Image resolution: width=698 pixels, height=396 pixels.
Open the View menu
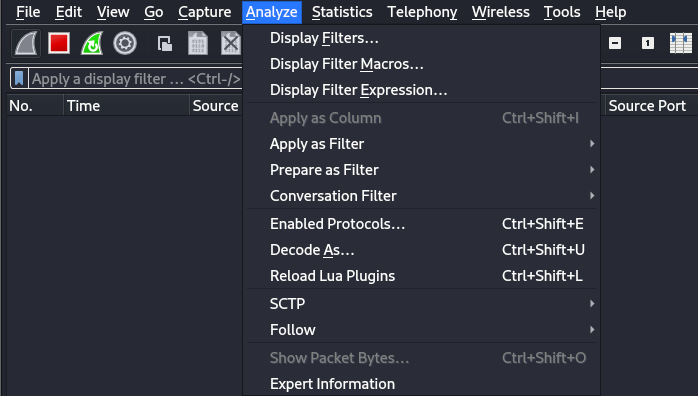coord(113,12)
